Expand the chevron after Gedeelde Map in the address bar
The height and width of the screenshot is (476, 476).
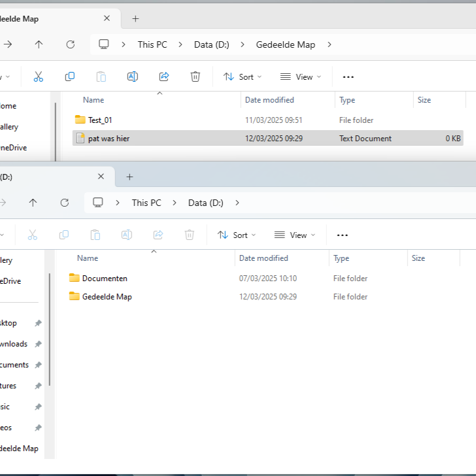pyautogui.click(x=330, y=44)
